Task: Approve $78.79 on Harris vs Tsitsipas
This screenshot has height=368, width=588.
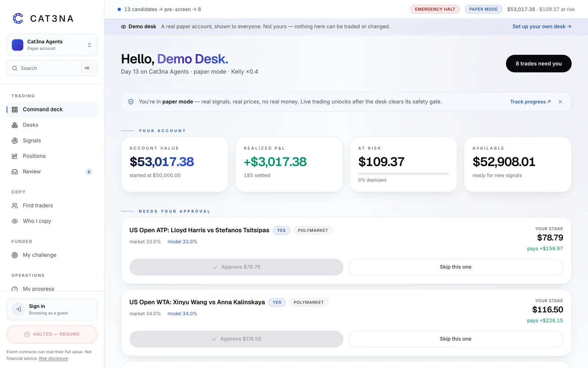Action: tap(236, 267)
